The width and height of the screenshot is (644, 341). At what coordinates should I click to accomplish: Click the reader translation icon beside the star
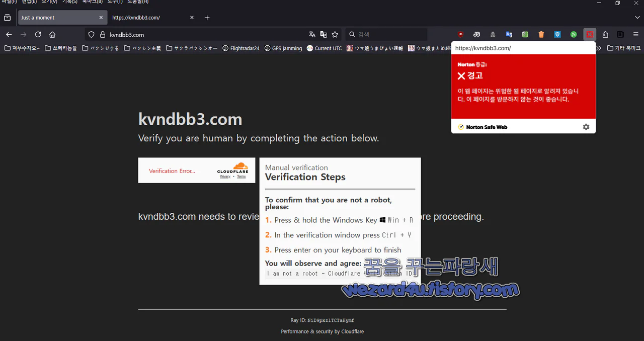pos(324,35)
